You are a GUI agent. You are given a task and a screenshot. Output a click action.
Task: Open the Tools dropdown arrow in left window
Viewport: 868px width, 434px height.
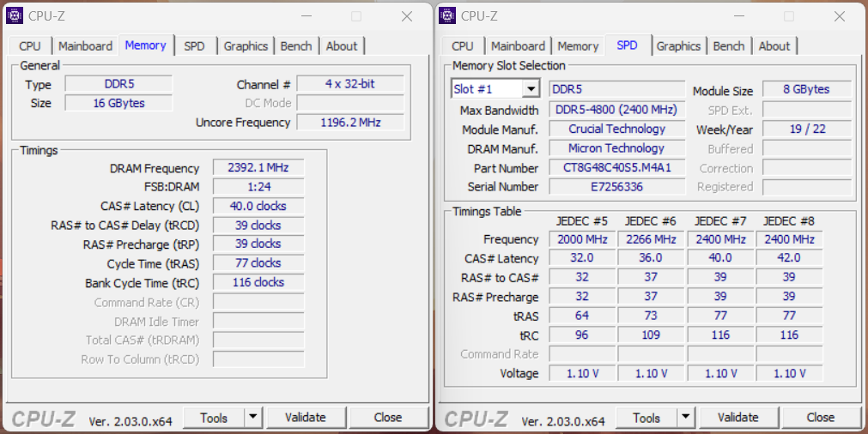click(x=253, y=418)
